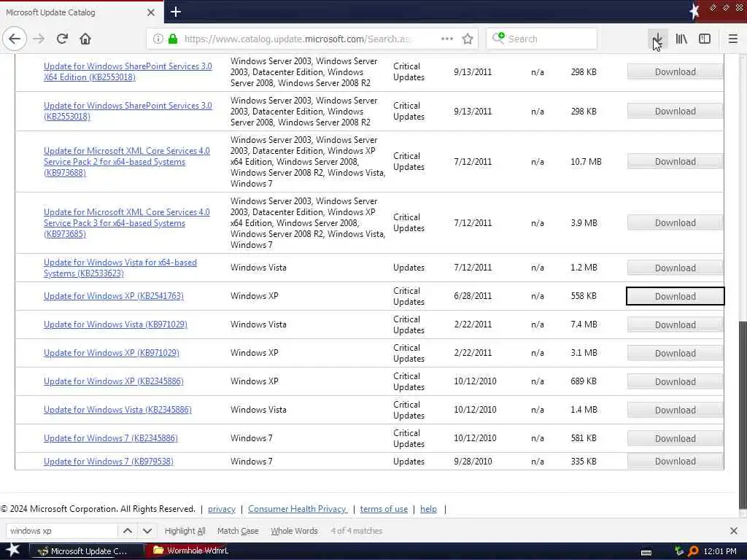Click the forward navigation arrow
747x560 pixels.
tap(39, 39)
